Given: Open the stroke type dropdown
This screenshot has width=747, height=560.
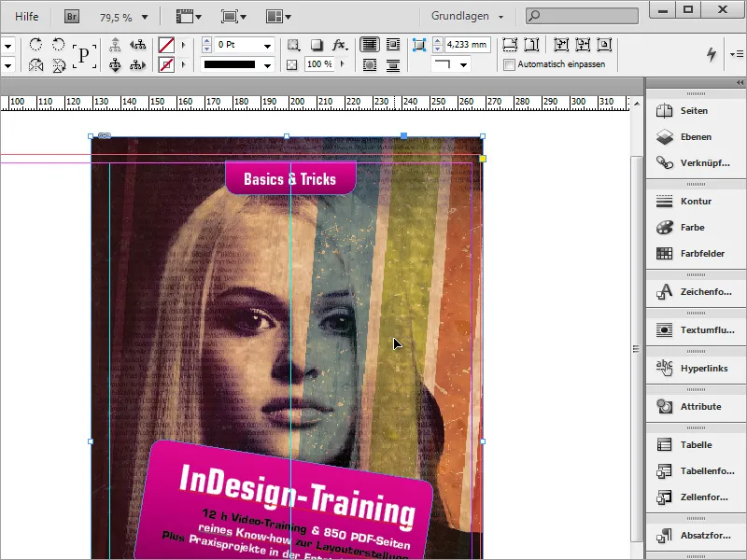Looking at the screenshot, I should tap(267, 65).
